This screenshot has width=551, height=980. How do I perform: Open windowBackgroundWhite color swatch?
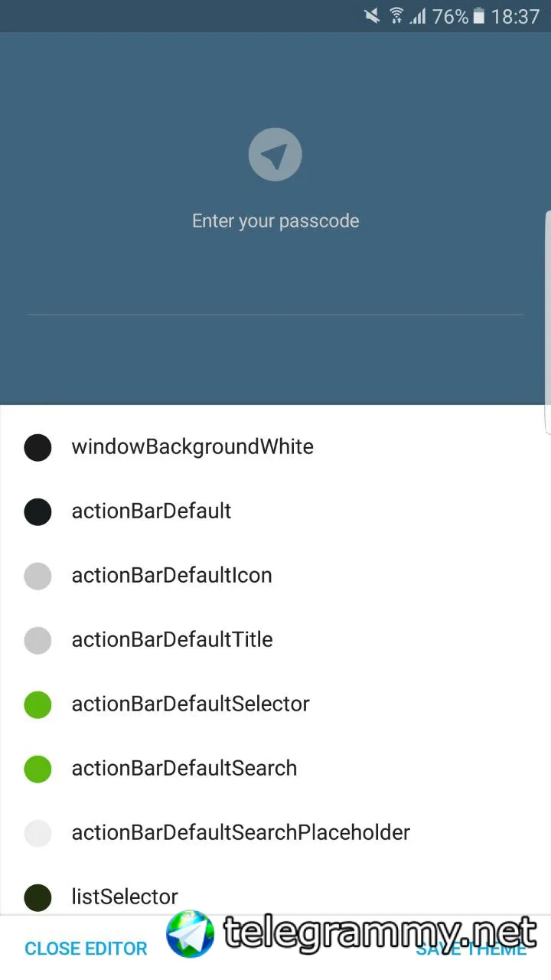pyautogui.click(x=37, y=447)
